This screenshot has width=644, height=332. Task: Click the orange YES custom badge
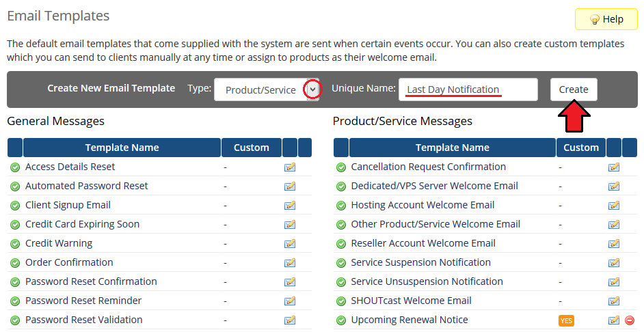coord(566,320)
